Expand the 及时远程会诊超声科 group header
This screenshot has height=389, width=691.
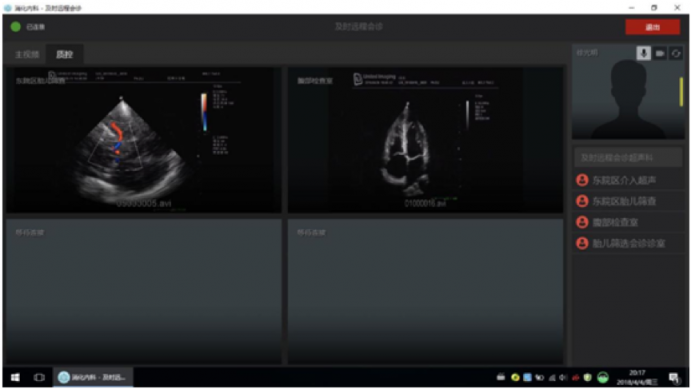pyautogui.click(x=628, y=158)
